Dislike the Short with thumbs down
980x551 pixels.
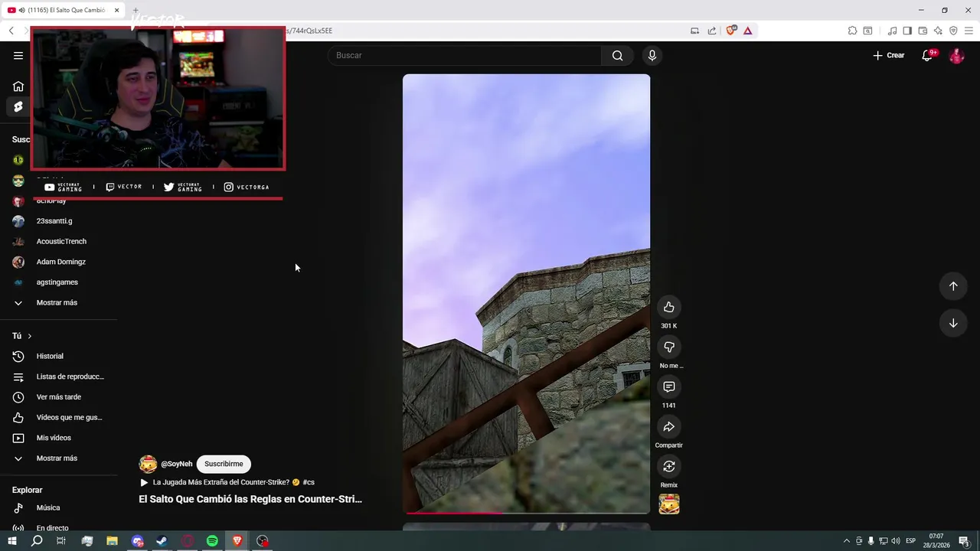tap(669, 347)
